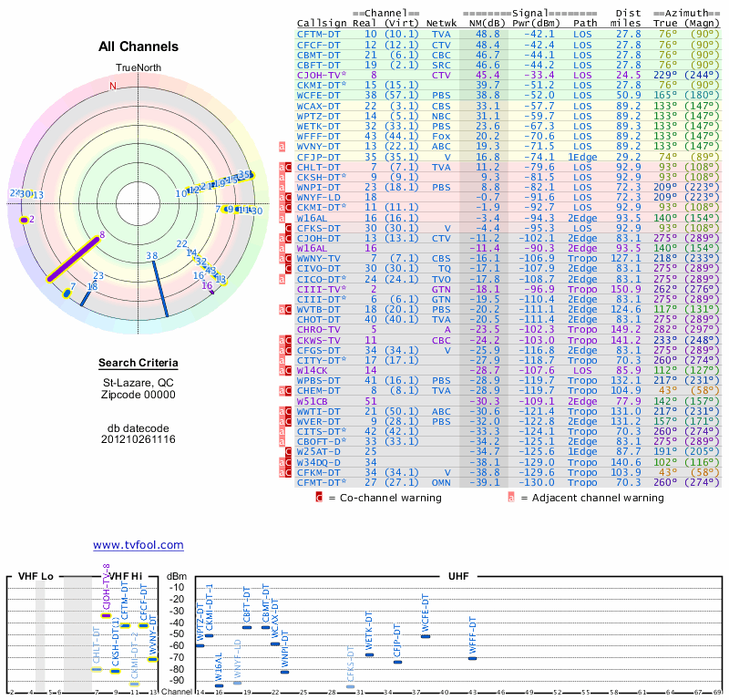This screenshot has height=700, width=729.
Task: Click the CJOH-TV* callsign in the table
Action: (321, 75)
